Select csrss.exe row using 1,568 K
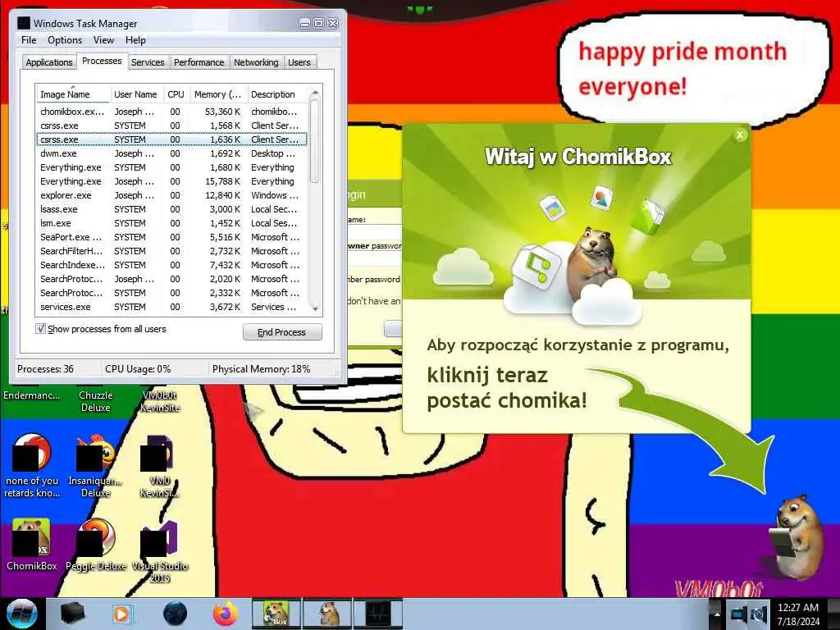This screenshot has height=630, width=840. point(171,126)
